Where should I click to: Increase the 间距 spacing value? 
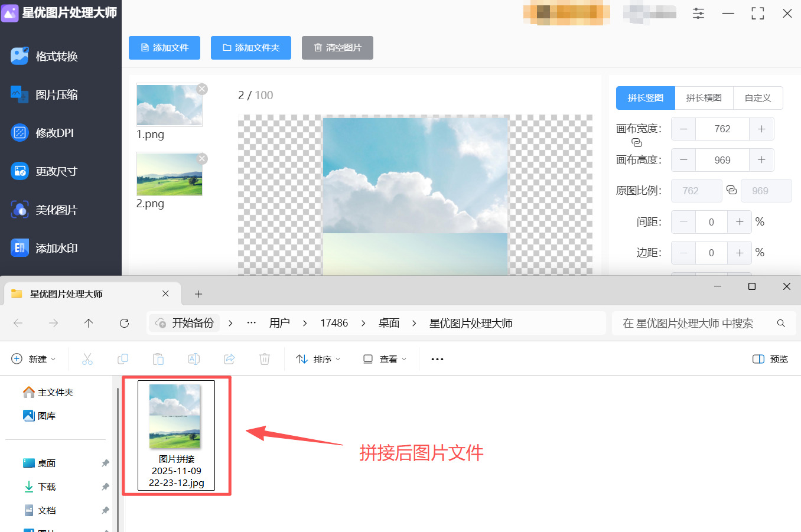[740, 222]
